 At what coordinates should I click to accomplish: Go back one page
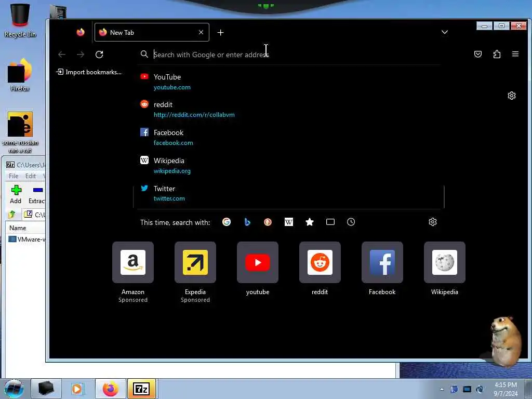[x=62, y=54]
